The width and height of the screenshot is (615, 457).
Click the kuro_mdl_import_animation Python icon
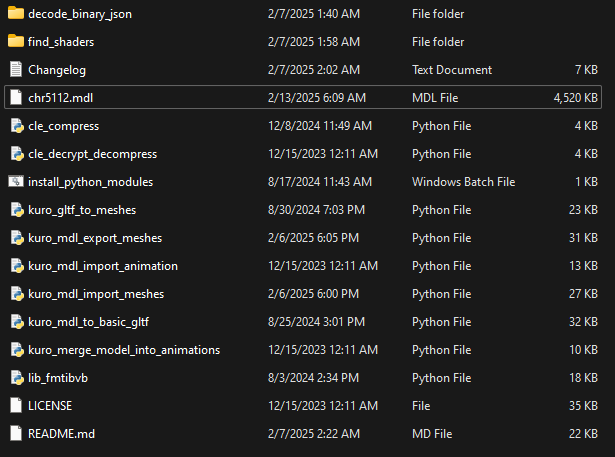click(17, 266)
